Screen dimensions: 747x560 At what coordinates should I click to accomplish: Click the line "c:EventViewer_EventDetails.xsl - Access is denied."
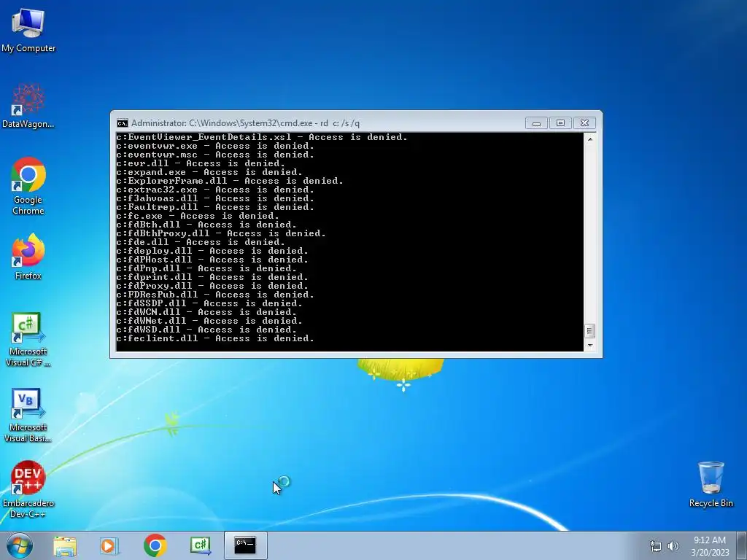tap(262, 137)
